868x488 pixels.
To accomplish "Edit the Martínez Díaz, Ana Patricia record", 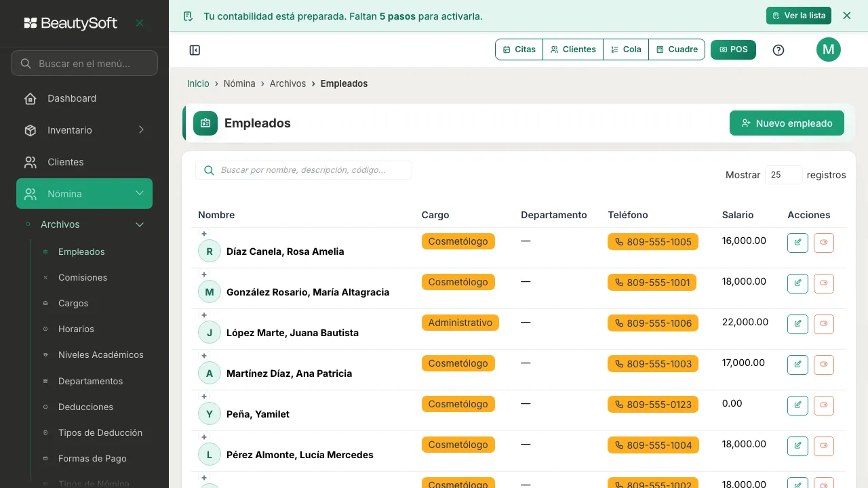I will point(797,365).
